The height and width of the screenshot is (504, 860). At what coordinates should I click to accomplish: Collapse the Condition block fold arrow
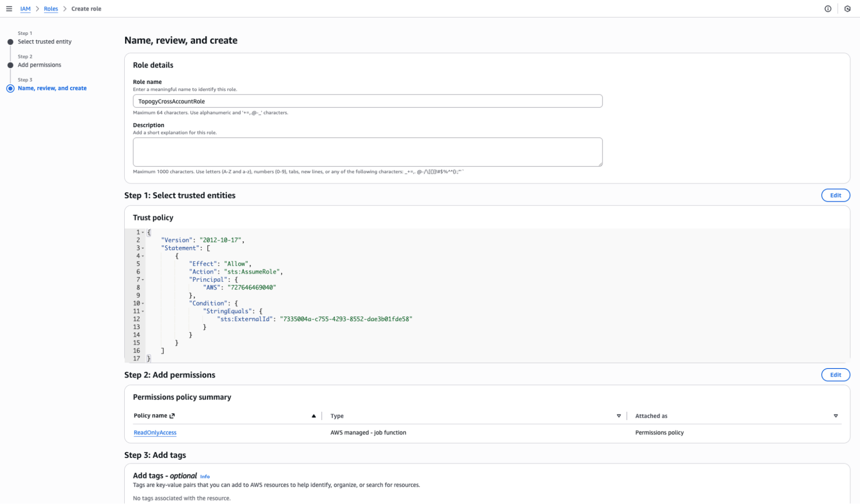[x=143, y=304]
